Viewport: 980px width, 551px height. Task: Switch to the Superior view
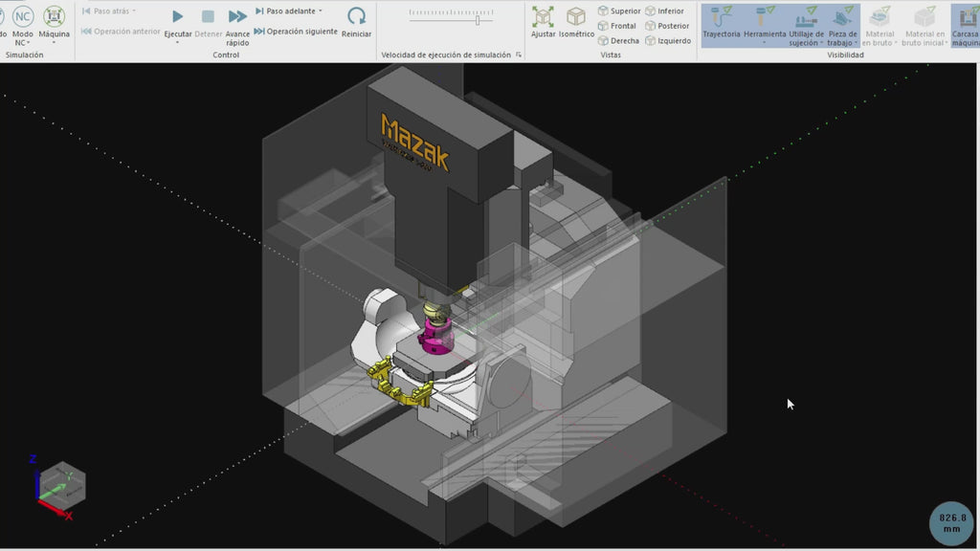click(x=621, y=11)
